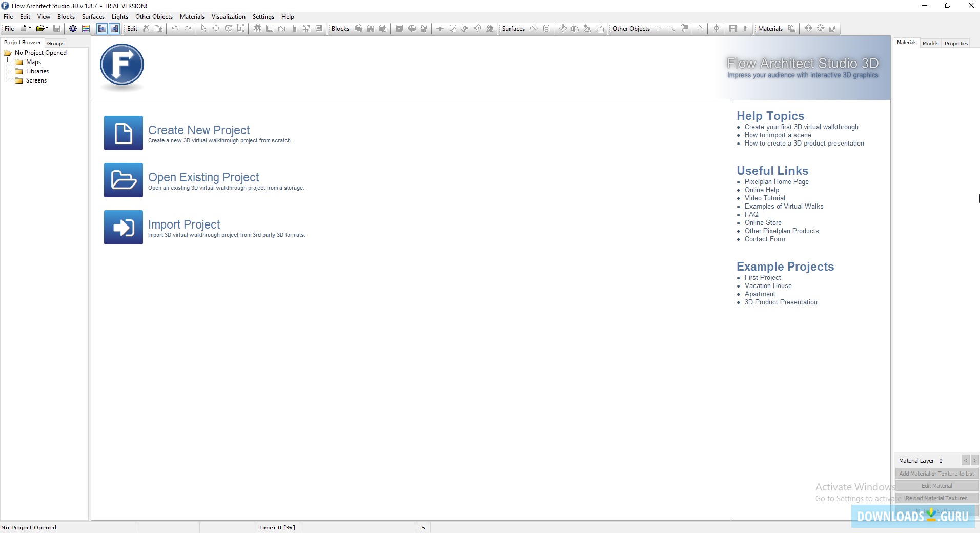Click the diamond surface icon

(x=534, y=28)
